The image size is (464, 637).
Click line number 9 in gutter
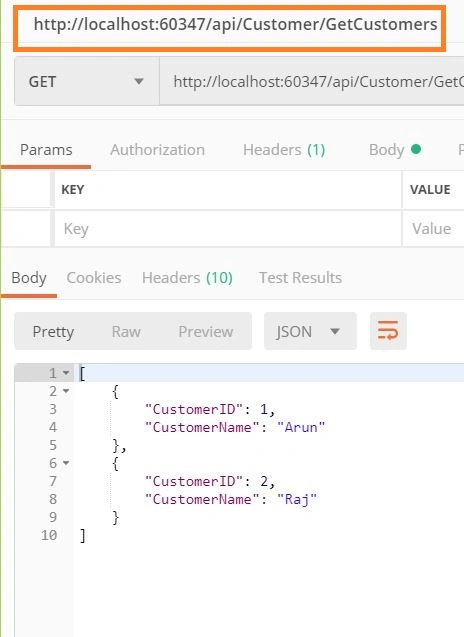pos(53,517)
